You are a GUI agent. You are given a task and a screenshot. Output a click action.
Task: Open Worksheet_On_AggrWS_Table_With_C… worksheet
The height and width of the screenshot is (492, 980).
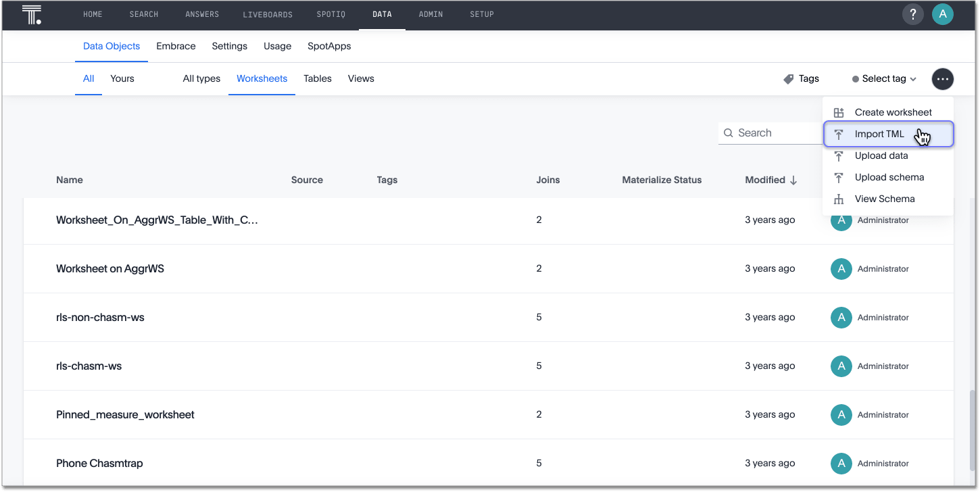tap(157, 220)
